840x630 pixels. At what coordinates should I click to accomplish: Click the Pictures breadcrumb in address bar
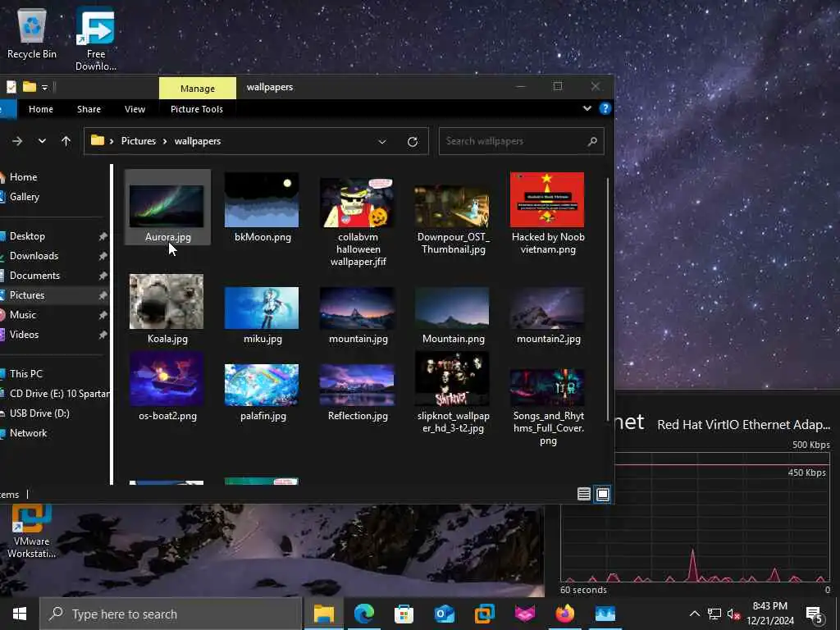[x=138, y=141]
